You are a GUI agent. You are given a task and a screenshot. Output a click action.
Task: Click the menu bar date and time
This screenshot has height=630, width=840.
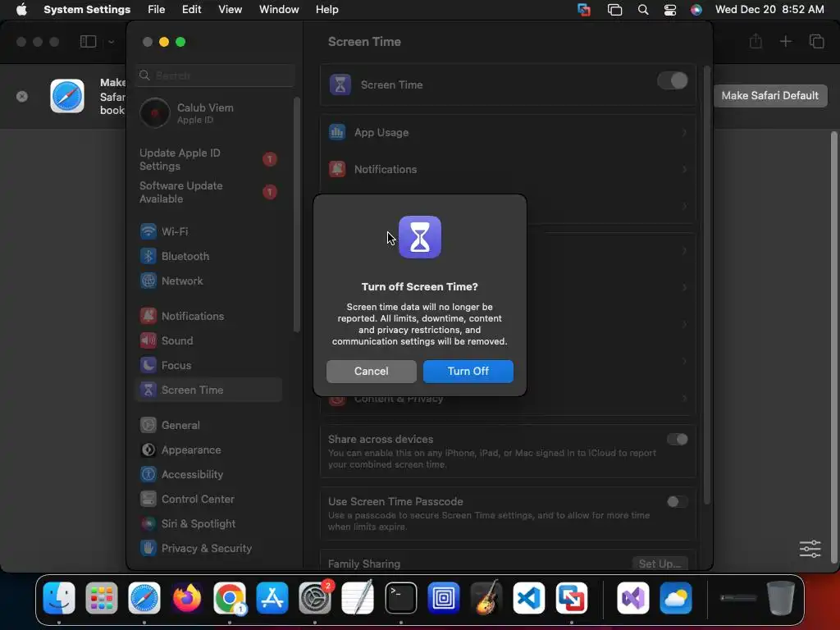[x=769, y=10]
